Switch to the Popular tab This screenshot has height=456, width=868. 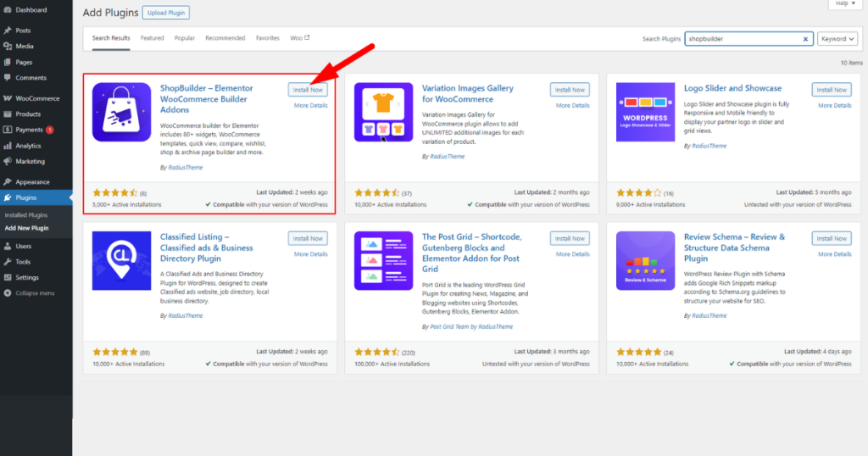click(x=184, y=38)
